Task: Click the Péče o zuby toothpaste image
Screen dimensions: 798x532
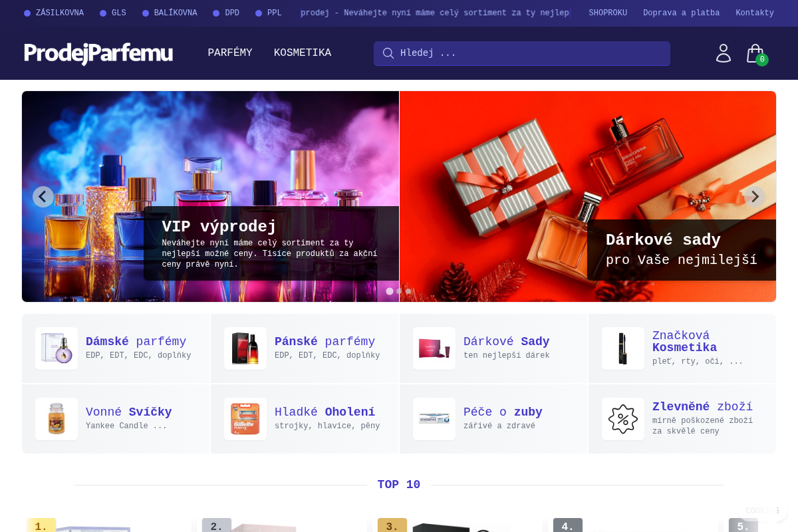Action: [434, 419]
